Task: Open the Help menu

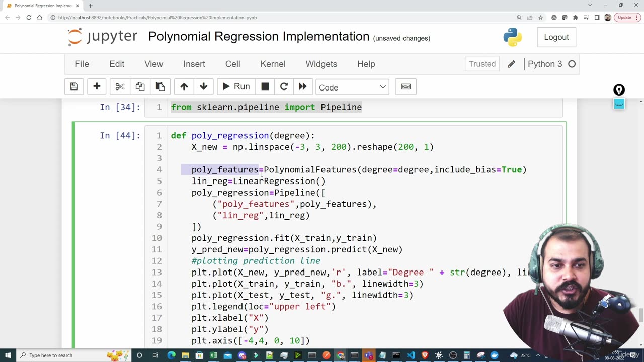Action: coord(366,64)
